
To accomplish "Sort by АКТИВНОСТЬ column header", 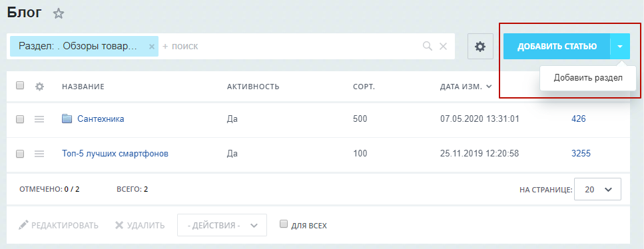I will (x=253, y=87).
